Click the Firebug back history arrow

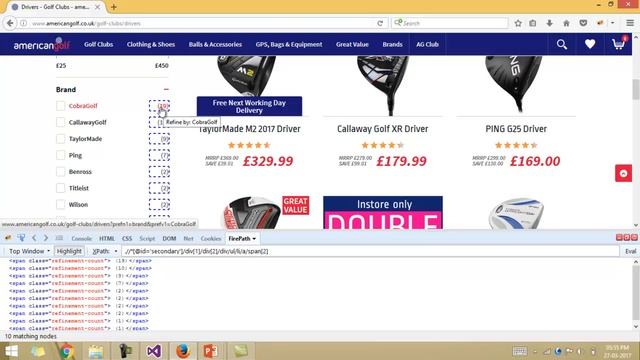tap(34, 238)
